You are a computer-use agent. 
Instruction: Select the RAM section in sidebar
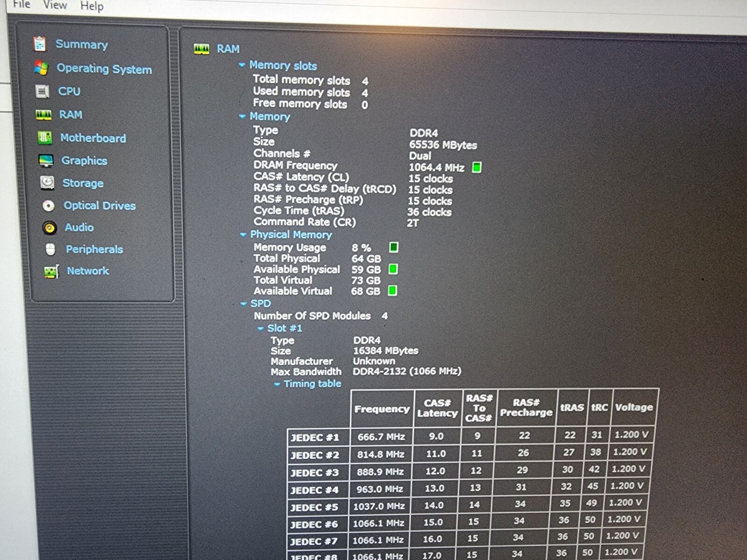pyautogui.click(x=70, y=115)
